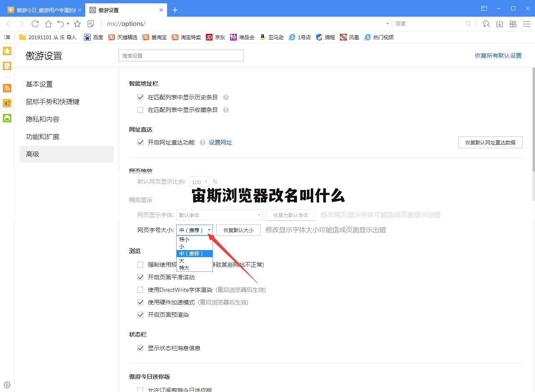535x392 pixels.
Task: Toggle 开启页面平滑滚动 checkbox
Action: pos(140,277)
